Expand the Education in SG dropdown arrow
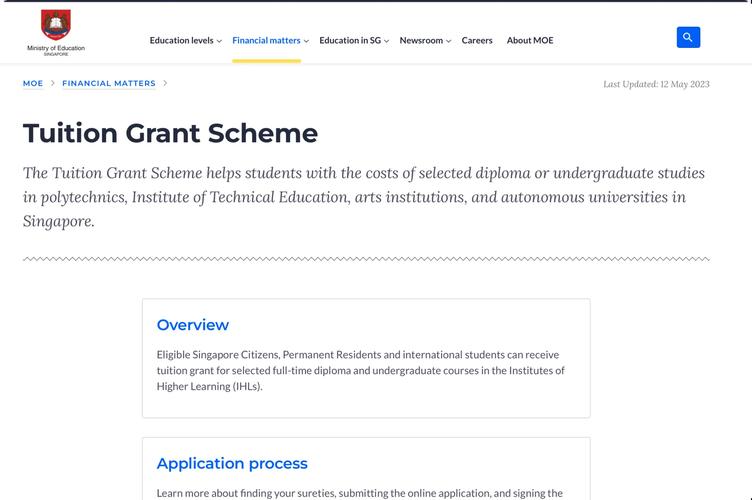The width and height of the screenshot is (752, 500). [x=387, y=41]
